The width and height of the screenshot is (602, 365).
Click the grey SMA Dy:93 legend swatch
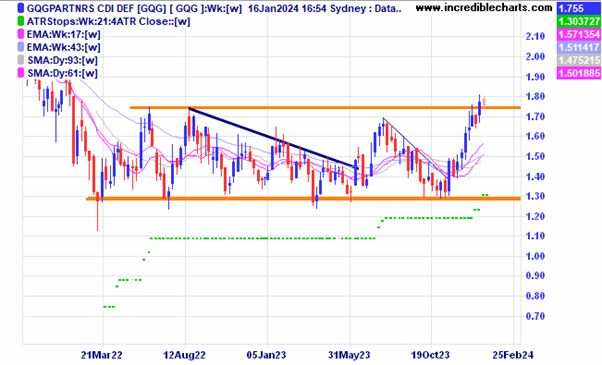click(x=21, y=60)
